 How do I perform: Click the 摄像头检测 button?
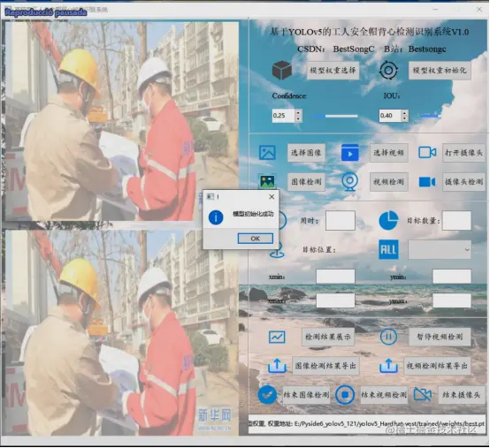[x=463, y=182]
